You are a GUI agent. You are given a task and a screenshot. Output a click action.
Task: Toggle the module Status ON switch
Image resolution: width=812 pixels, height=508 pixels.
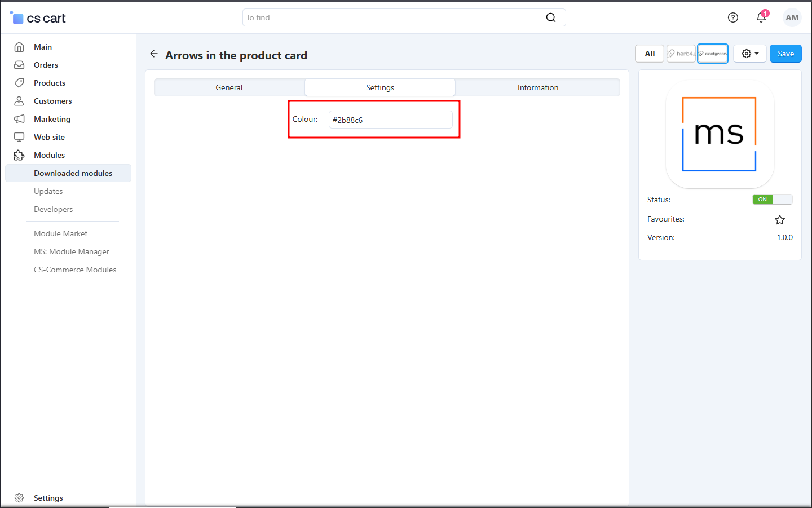pos(772,200)
